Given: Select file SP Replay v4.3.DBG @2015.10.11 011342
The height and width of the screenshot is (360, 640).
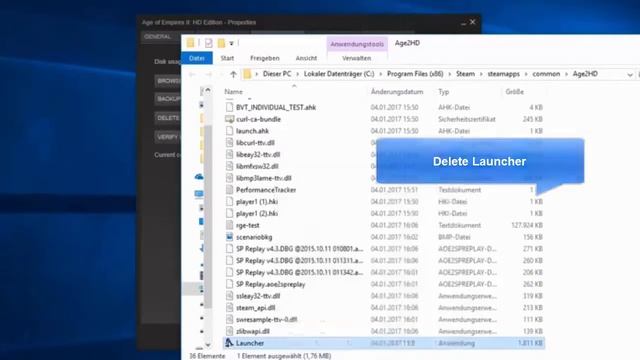Looking at the screenshot, I should tap(300, 272).
